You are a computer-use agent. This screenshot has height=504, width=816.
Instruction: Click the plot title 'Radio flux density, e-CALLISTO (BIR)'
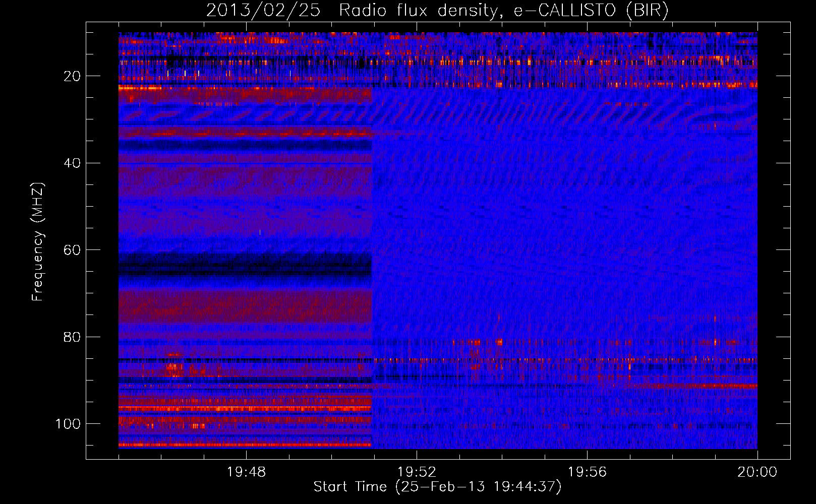(x=503, y=11)
